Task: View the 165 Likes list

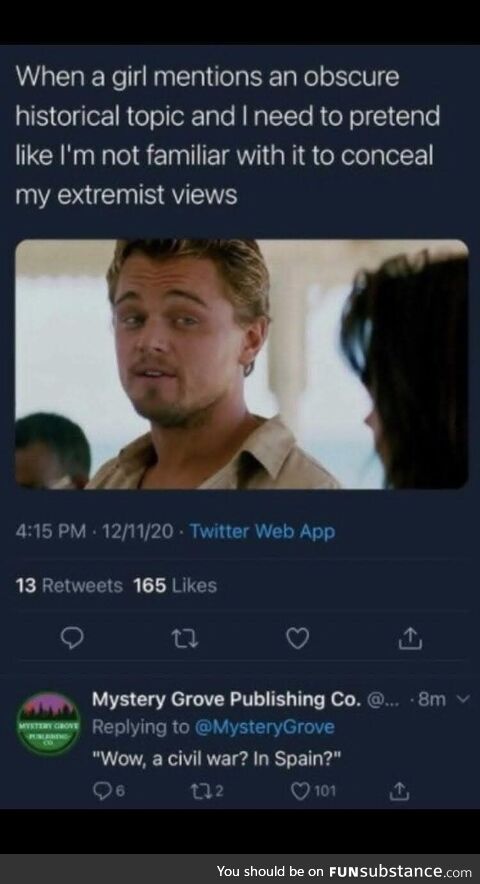Action: pyautogui.click(x=175, y=586)
